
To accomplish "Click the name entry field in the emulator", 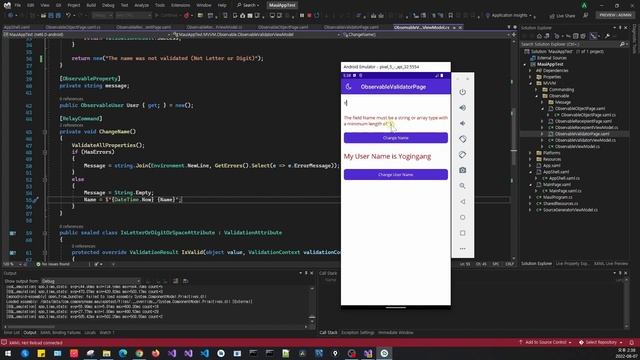I will point(396,103).
